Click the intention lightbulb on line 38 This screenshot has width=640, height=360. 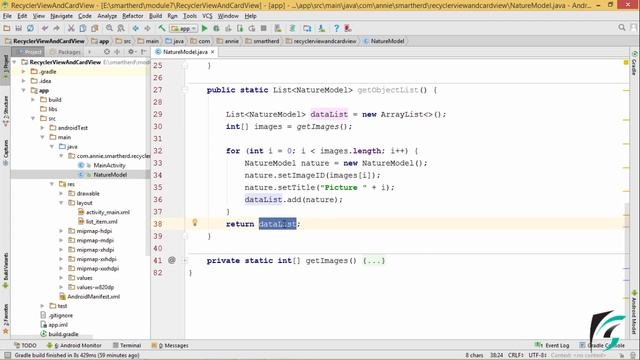click(x=195, y=222)
